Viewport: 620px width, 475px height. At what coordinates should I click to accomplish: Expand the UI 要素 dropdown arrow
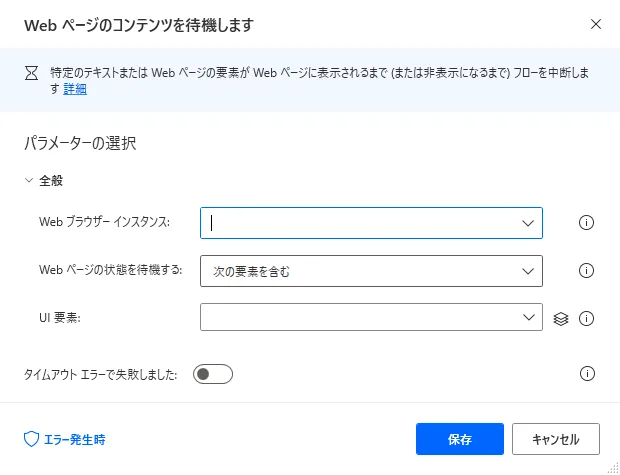point(528,318)
